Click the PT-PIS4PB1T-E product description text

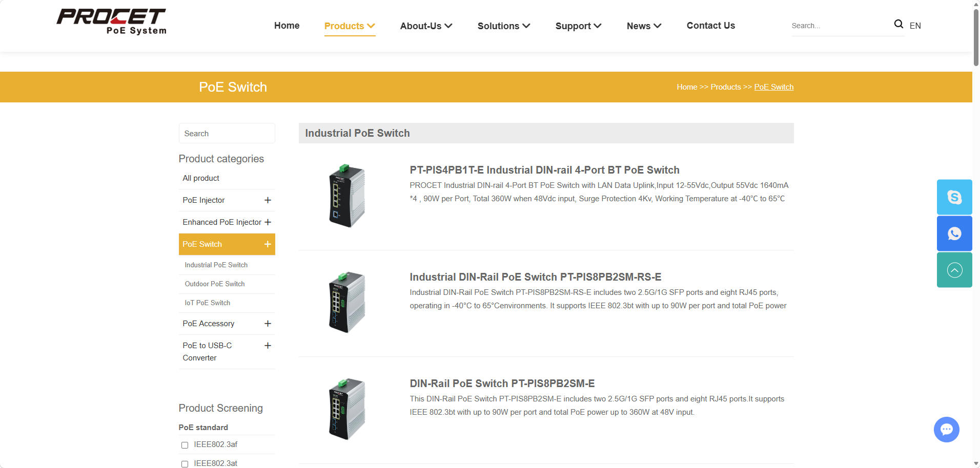599,192
